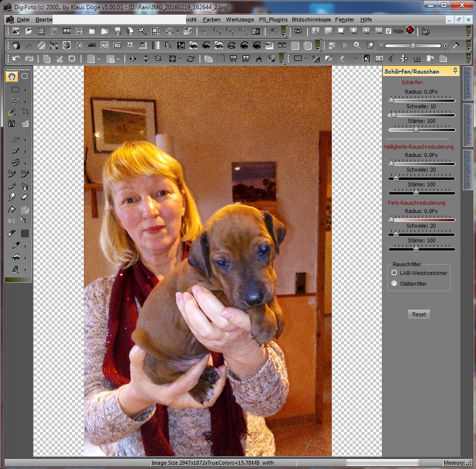Pick the Eraser tool

(x=25, y=197)
